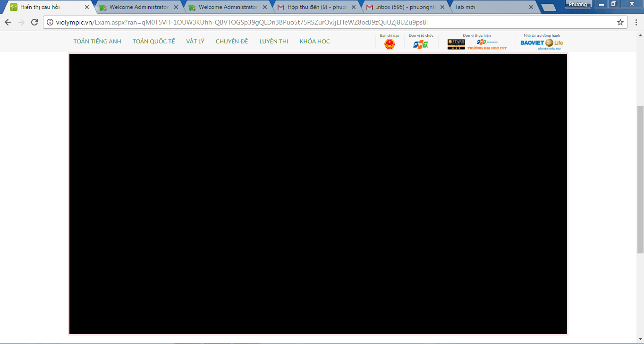Click the FPT organizer logo

[x=421, y=44]
